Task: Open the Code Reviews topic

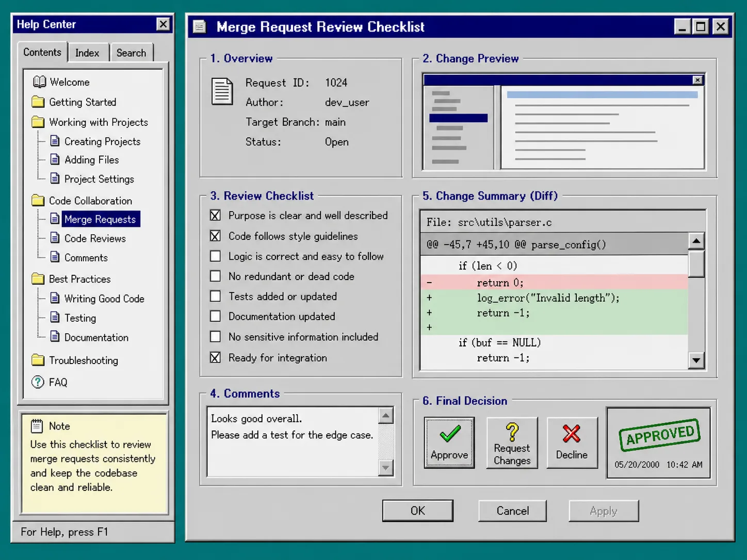Action: (x=95, y=238)
